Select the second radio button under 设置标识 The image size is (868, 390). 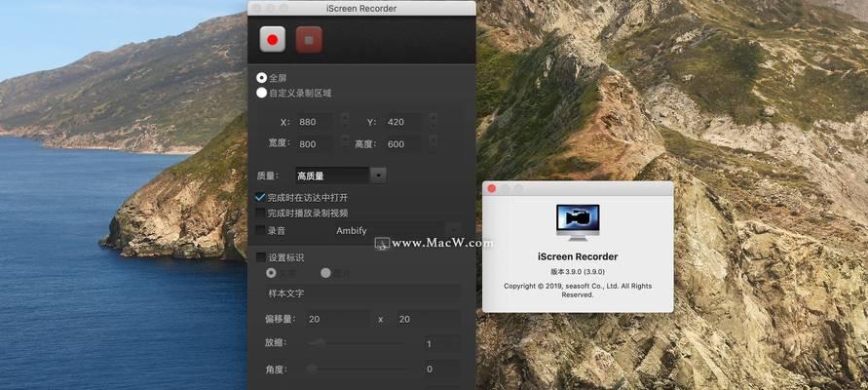pyautogui.click(x=325, y=273)
